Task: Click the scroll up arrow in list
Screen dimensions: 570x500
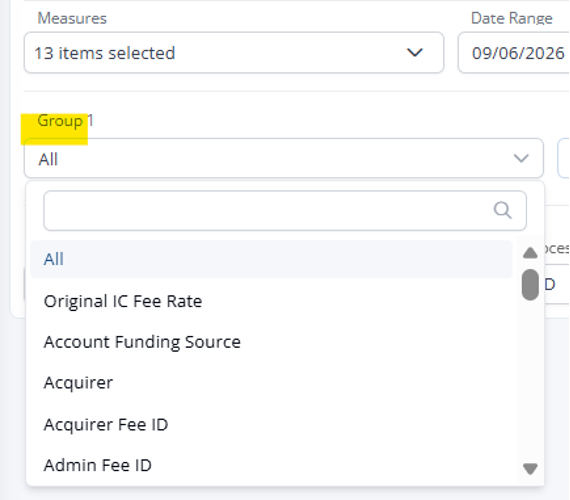Action: tap(530, 252)
